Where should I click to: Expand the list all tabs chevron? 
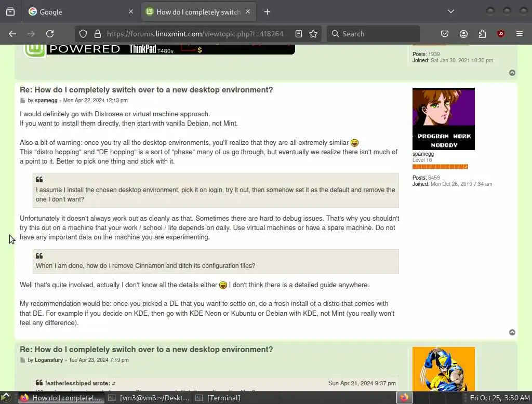(451, 12)
